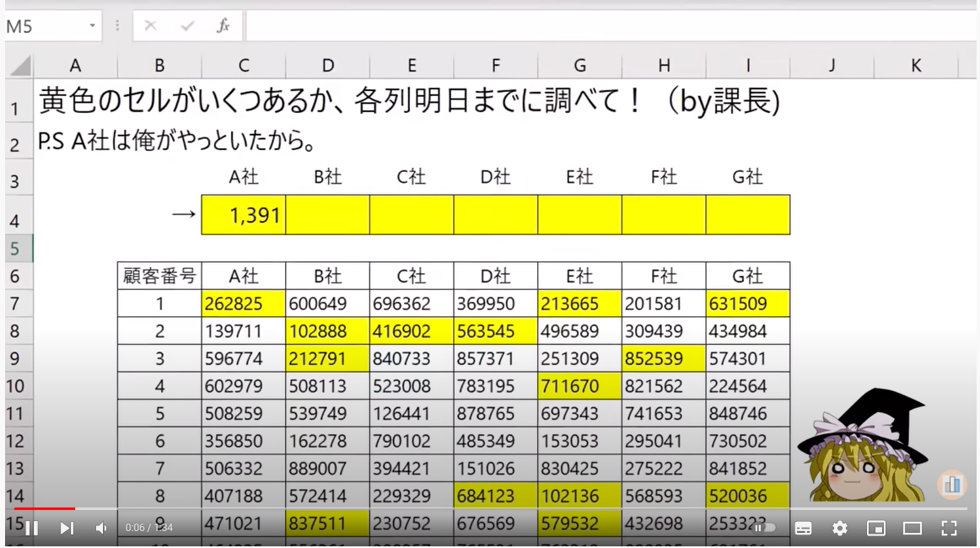Mute the video volume
The height and width of the screenshot is (548, 980).
pos(101,529)
